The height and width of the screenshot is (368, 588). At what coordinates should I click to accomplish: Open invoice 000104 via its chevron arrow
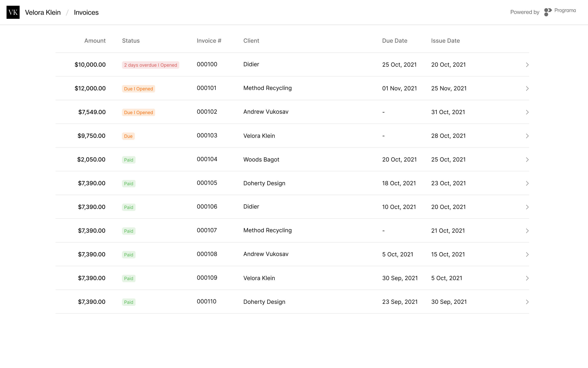pyautogui.click(x=527, y=160)
